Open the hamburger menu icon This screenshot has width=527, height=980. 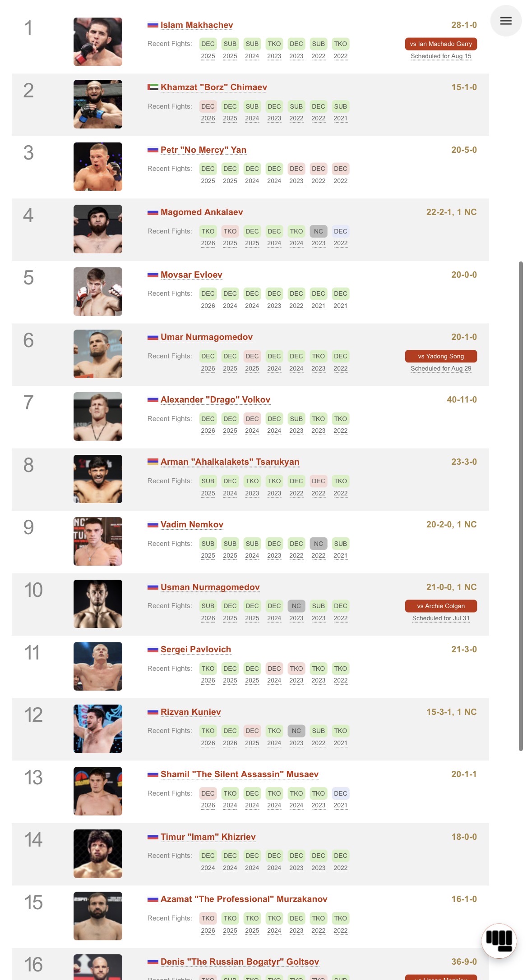click(x=506, y=21)
